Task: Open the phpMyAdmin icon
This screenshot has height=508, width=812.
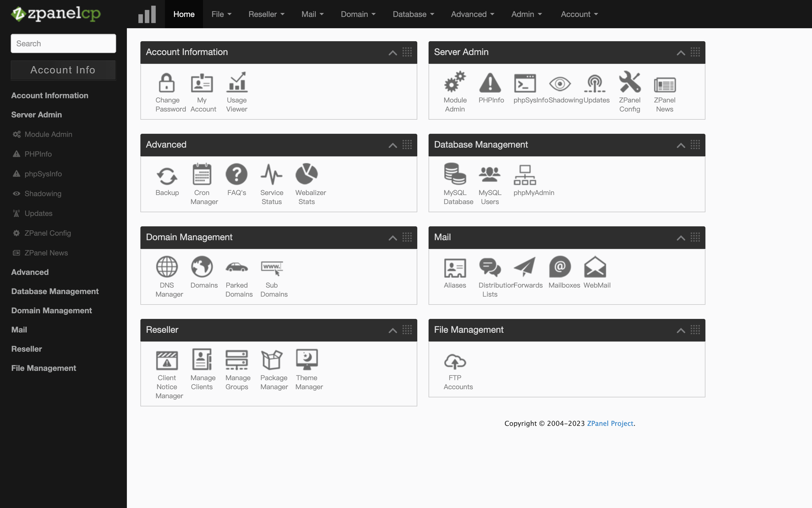Action: [x=525, y=175]
